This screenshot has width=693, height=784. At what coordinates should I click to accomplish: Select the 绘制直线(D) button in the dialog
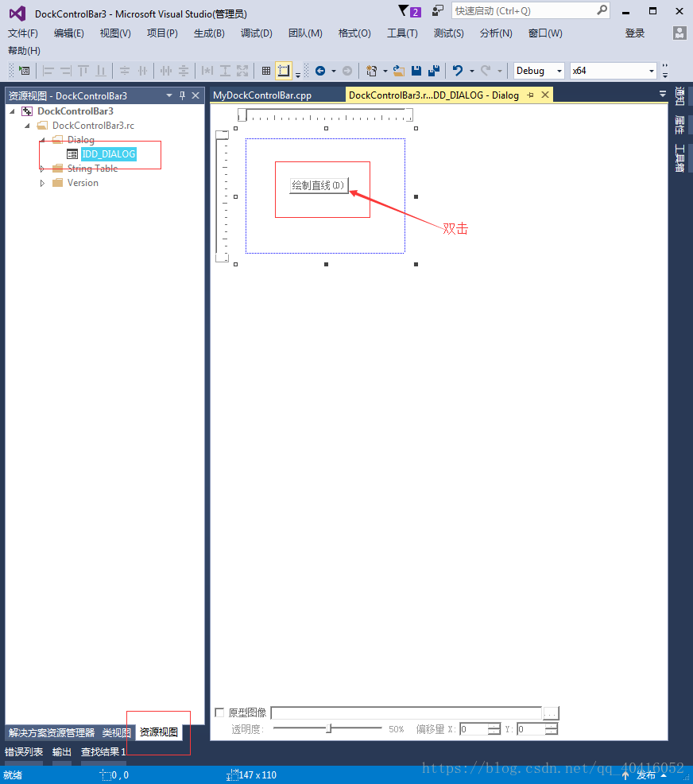[x=319, y=185]
